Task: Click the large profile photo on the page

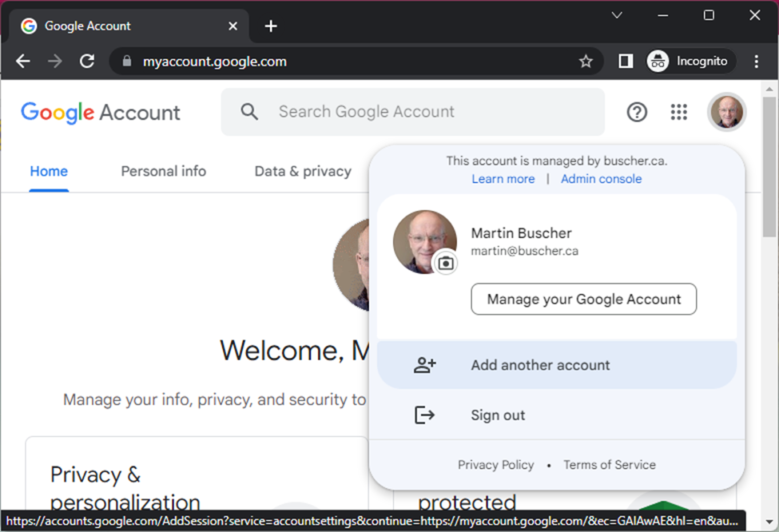Action: [352, 264]
